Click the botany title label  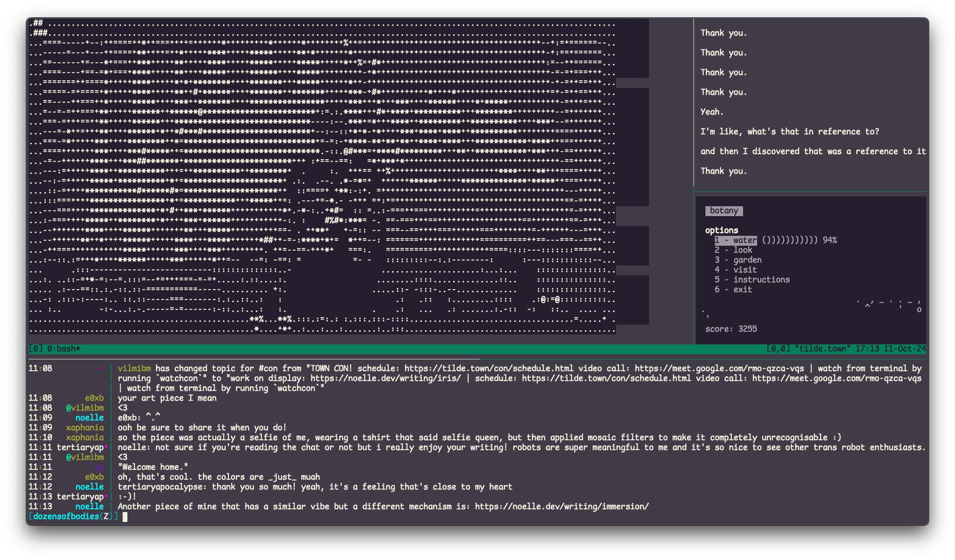(x=724, y=211)
